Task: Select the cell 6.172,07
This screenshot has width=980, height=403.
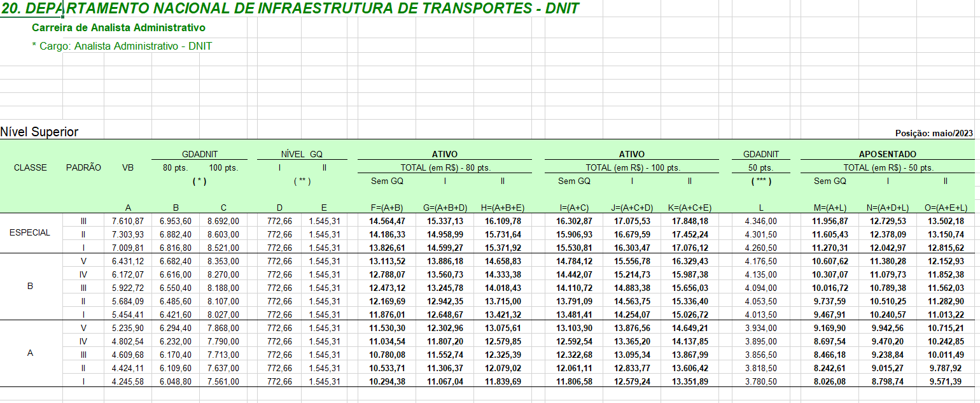Action: click(x=128, y=274)
